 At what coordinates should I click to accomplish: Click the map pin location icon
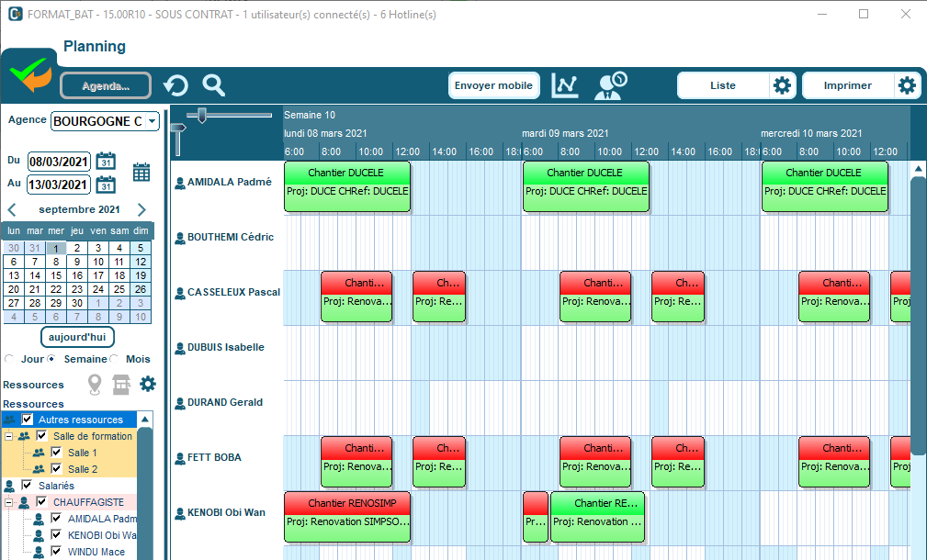(95, 385)
